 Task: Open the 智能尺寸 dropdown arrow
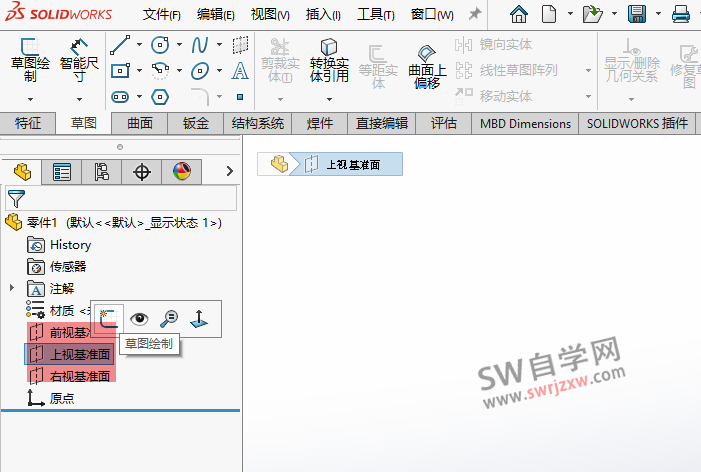pos(79,99)
